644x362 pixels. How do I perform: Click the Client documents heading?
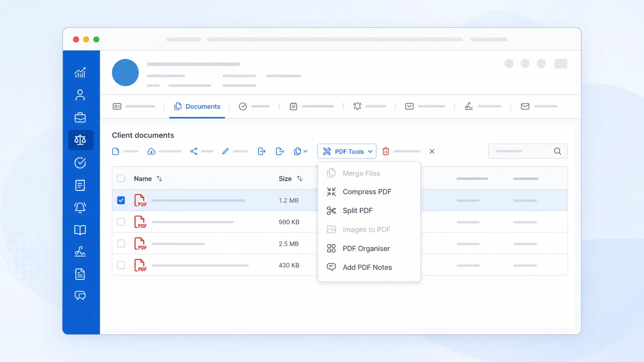click(143, 135)
